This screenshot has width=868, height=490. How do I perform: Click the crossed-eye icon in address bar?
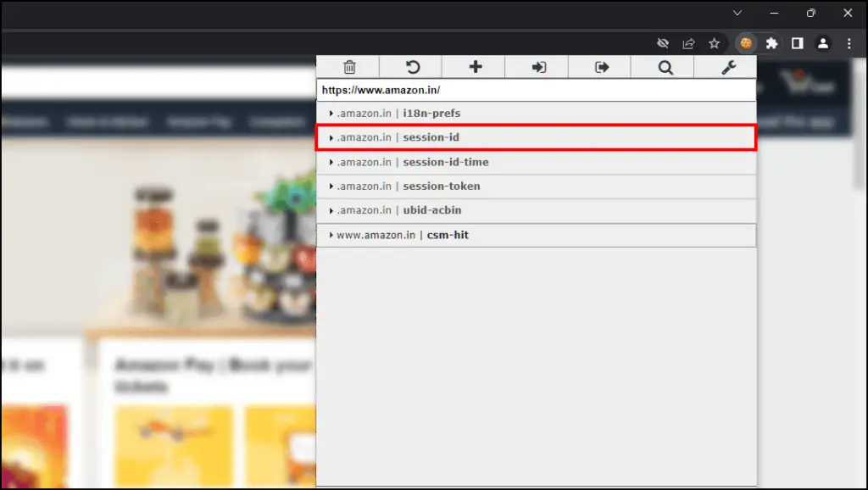663,43
